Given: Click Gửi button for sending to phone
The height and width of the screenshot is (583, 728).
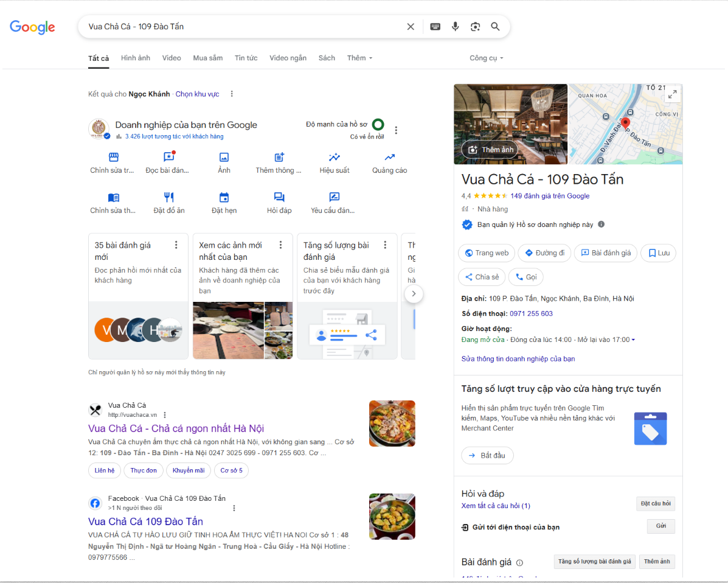Looking at the screenshot, I should 660,526.
